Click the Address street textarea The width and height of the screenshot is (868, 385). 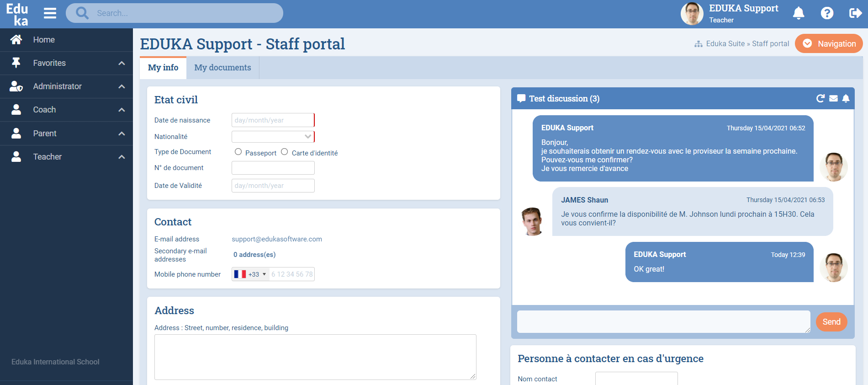point(315,357)
